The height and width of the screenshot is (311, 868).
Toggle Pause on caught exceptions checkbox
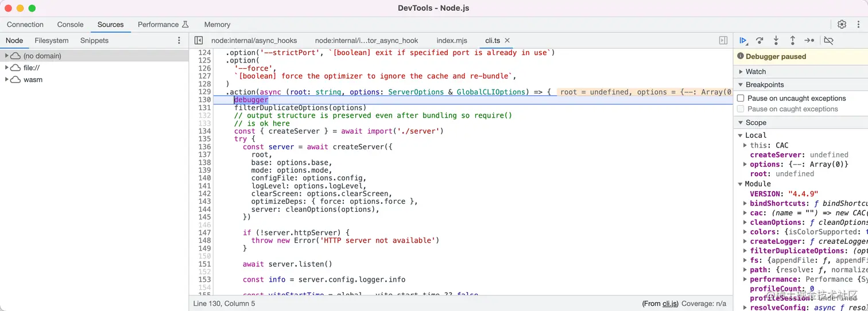(x=741, y=109)
